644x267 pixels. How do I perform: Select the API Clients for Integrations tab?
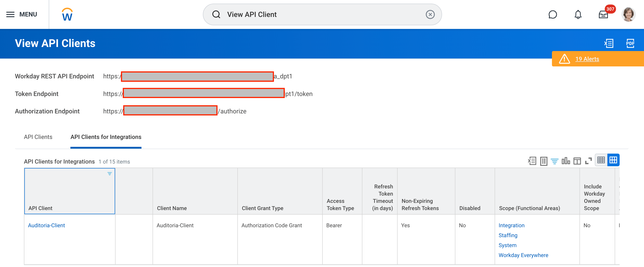coord(106,137)
